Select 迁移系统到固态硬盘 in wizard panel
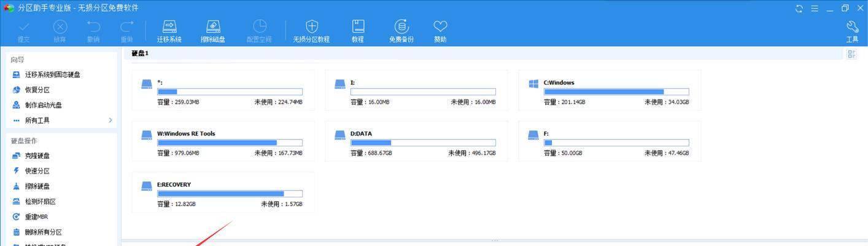The width and height of the screenshot is (868, 246). 53,74
